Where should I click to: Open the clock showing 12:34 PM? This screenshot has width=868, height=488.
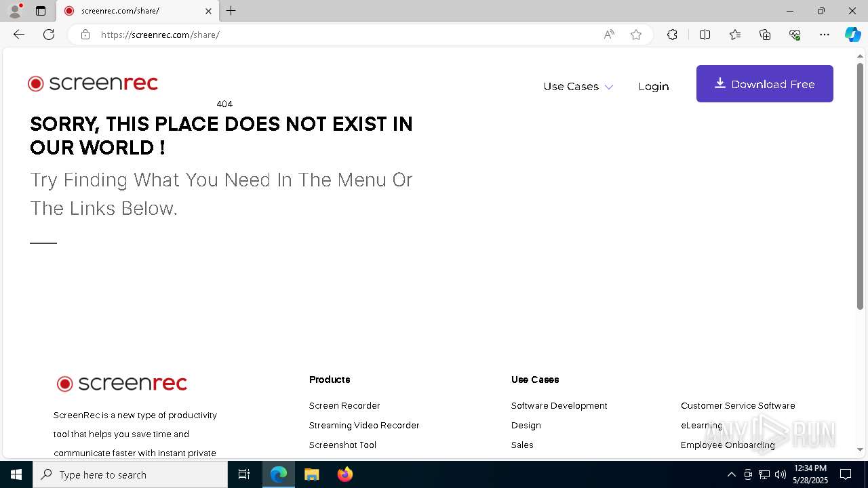tap(810, 474)
